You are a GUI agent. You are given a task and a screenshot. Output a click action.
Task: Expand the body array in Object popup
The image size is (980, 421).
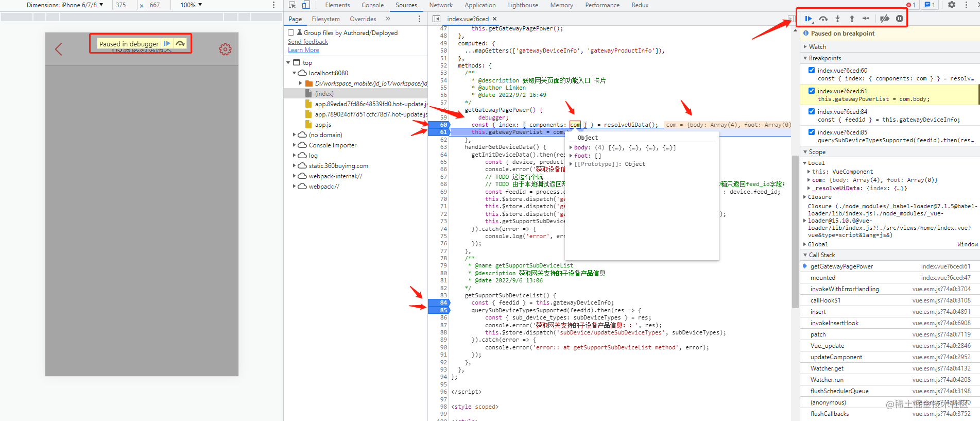click(571, 148)
